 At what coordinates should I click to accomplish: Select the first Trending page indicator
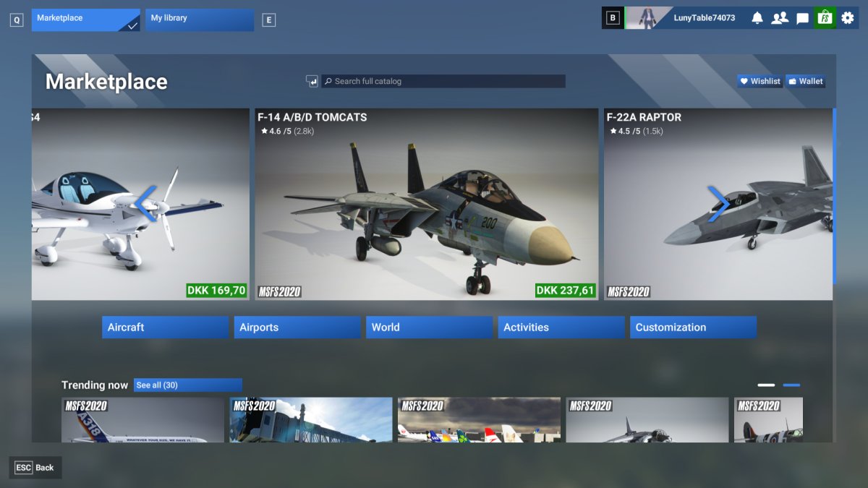click(766, 385)
